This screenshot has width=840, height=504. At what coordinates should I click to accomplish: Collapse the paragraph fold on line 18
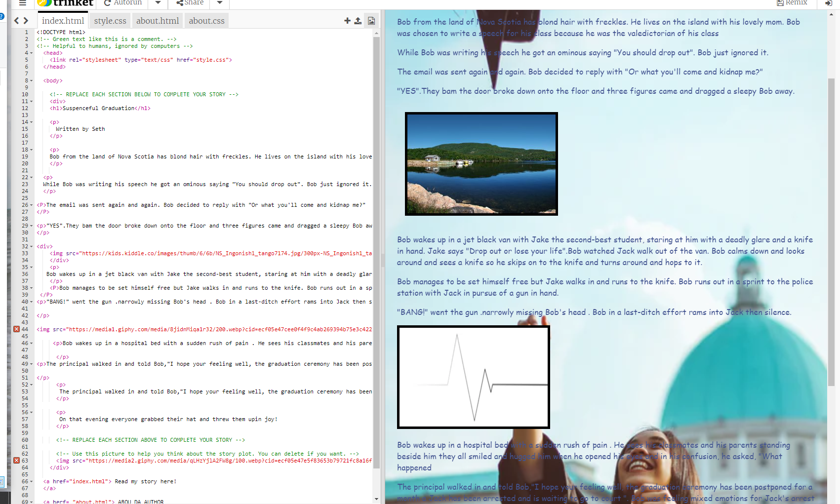[32, 150]
